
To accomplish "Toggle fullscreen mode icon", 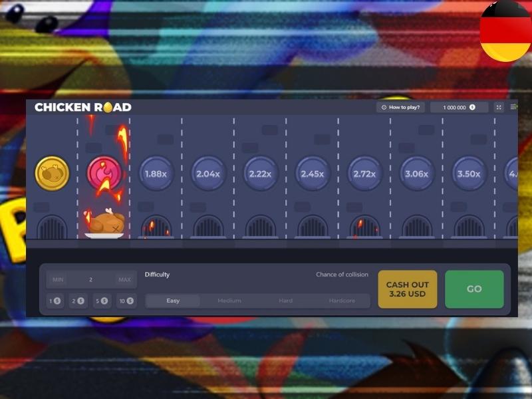I will click(499, 107).
